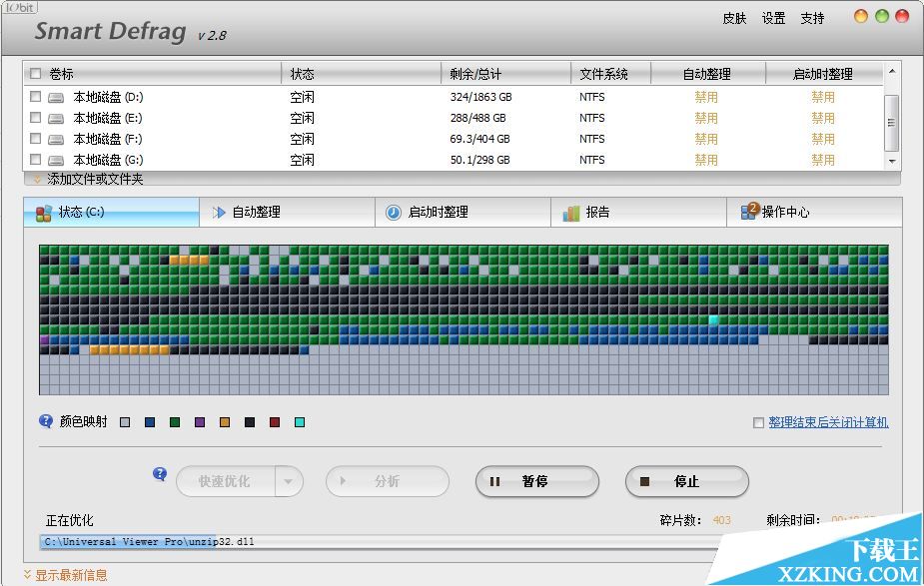The image size is (924, 586).
Task: Click the 自动整理 play arrow icon
Action: (x=219, y=212)
